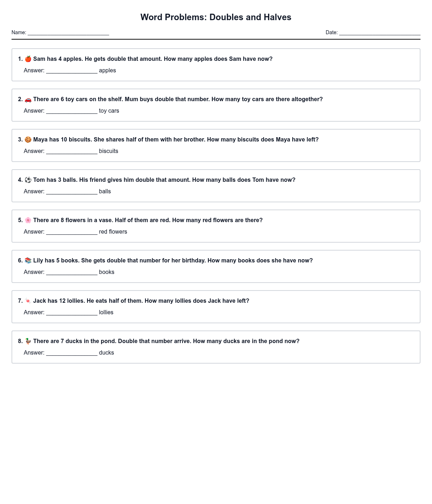The image size is (432, 504).
Task: Click the biscuits answer blank
Action: point(72,151)
